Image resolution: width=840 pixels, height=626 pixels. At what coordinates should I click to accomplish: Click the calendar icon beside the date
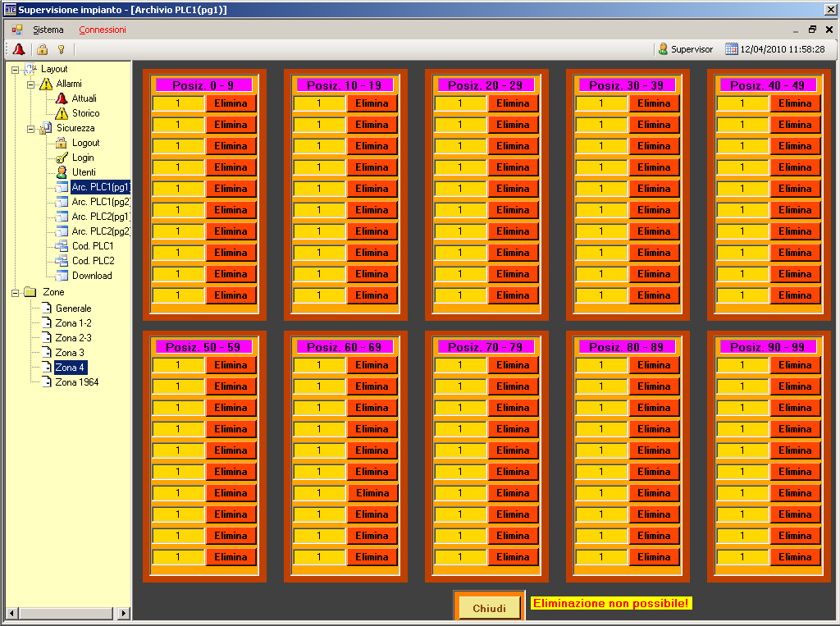[x=731, y=49]
